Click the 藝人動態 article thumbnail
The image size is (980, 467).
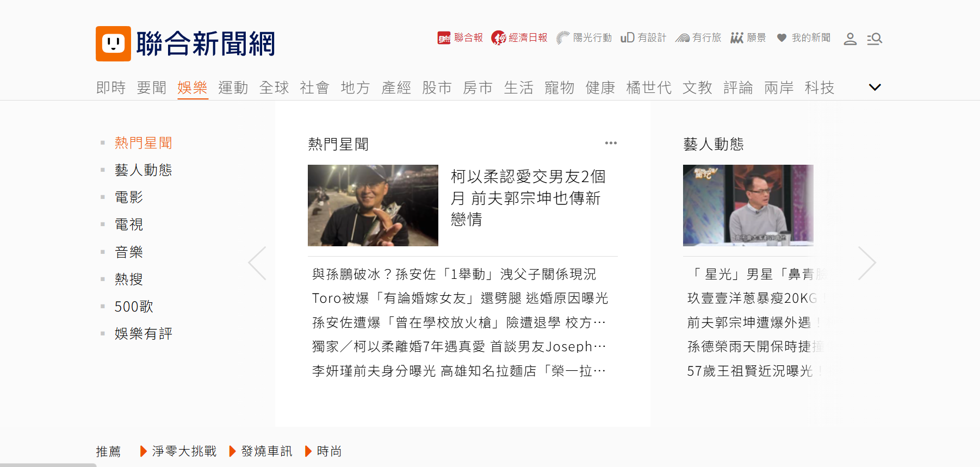tap(748, 206)
